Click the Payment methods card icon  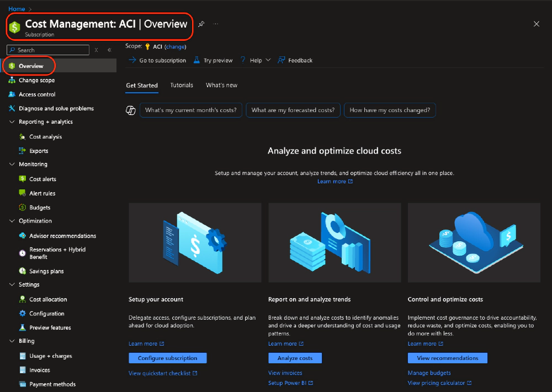(x=23, y=384)
